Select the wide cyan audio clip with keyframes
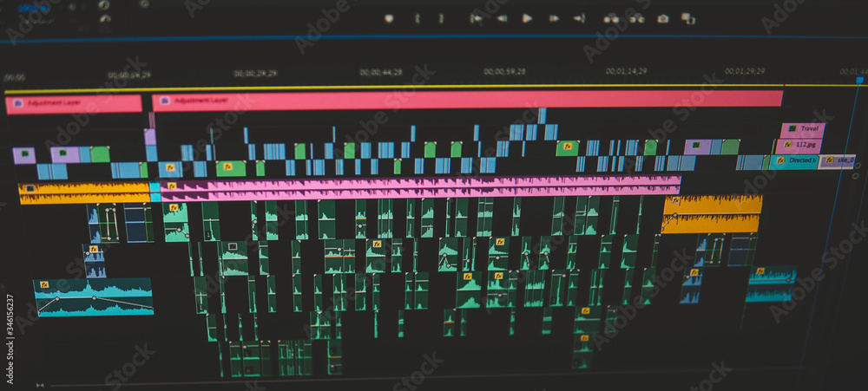Viewport: 868px width, 391px height. [x=93, y=297]
